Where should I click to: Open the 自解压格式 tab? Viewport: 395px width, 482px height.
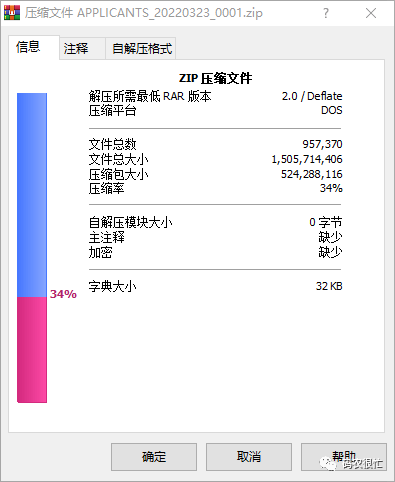tap(141, 49)
